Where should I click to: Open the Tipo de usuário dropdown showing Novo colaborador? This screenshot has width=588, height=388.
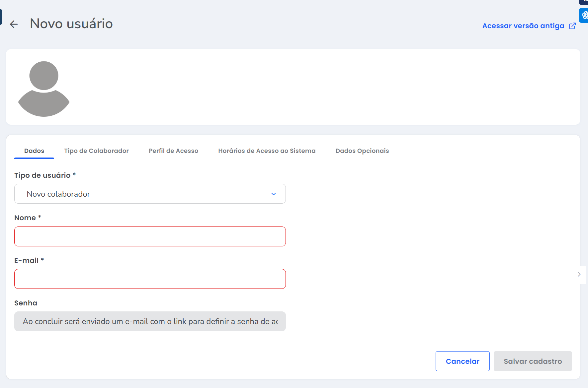tap(150, 194)
